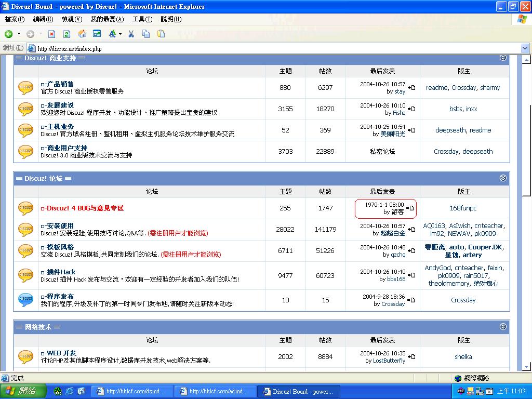Open the 工具(T) menu
The width and height of the screenshot is (532, 399).
142,19
